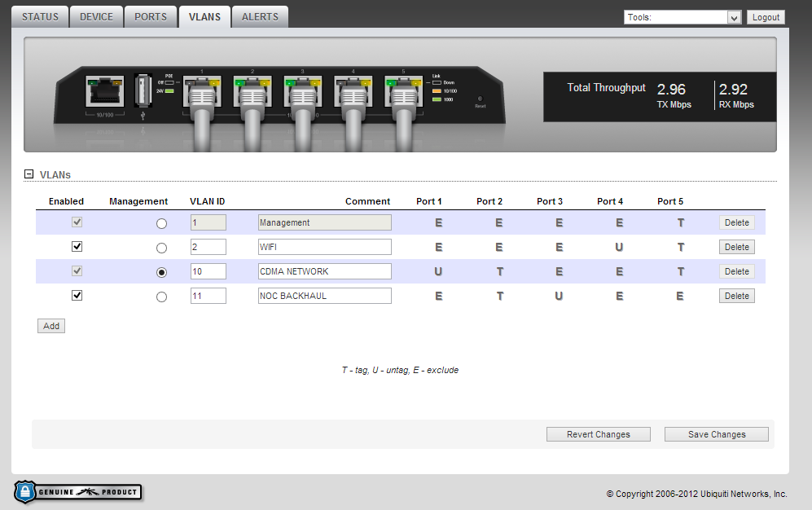Viewport: 812px width, 510px height.
Task: Toggle Port 2 tag for NOC BACKHAUL
Action: click(500, 296)
